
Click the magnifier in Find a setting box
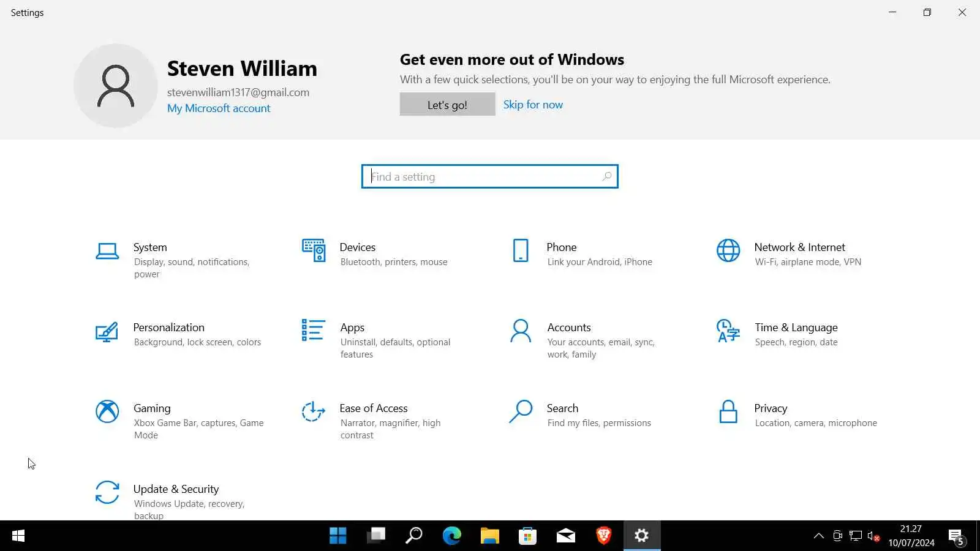pos(607,176)
